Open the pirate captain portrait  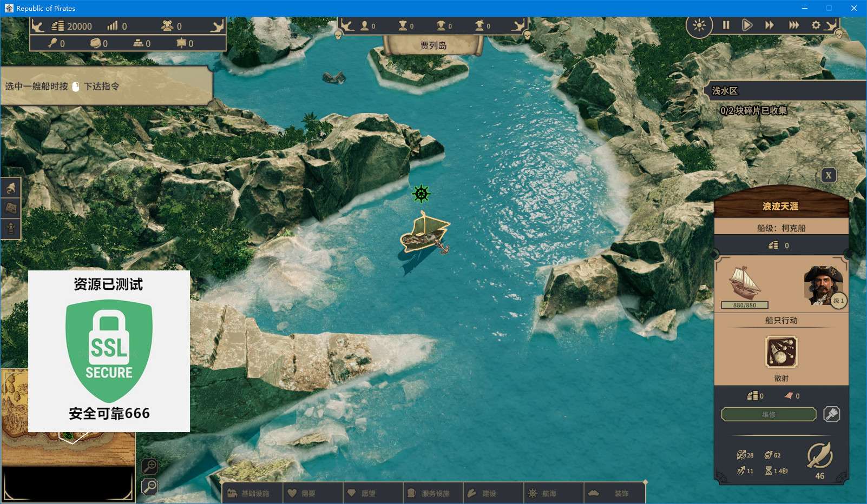coord(823,286)
